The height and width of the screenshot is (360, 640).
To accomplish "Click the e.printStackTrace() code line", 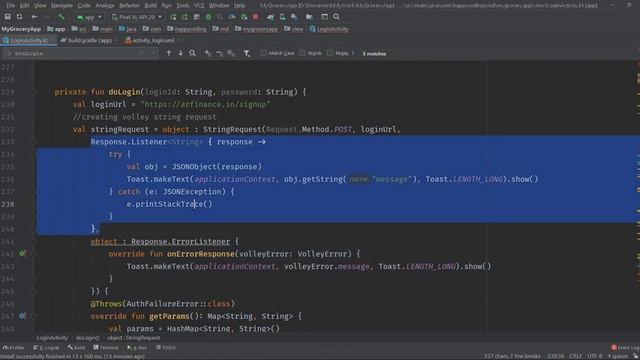I will coord(169,204).
